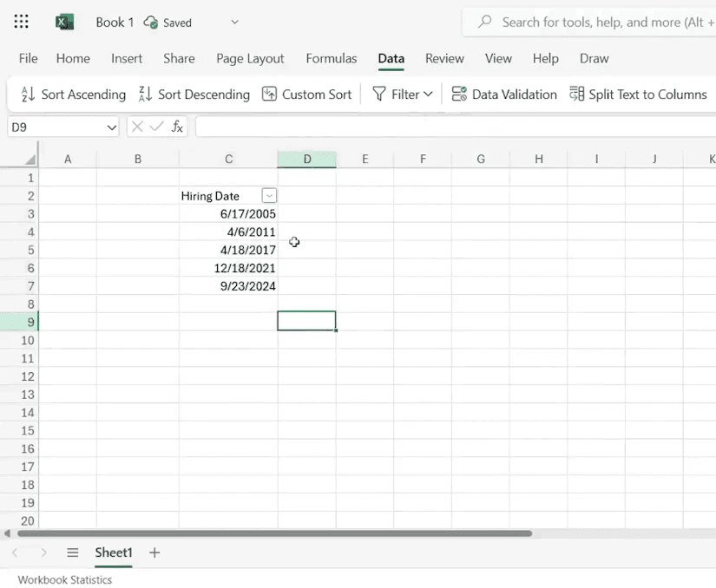Open the Page Layout tab
Image resolution: width=716 pixels, height=588 pixels.
click(x=250, y=58)
